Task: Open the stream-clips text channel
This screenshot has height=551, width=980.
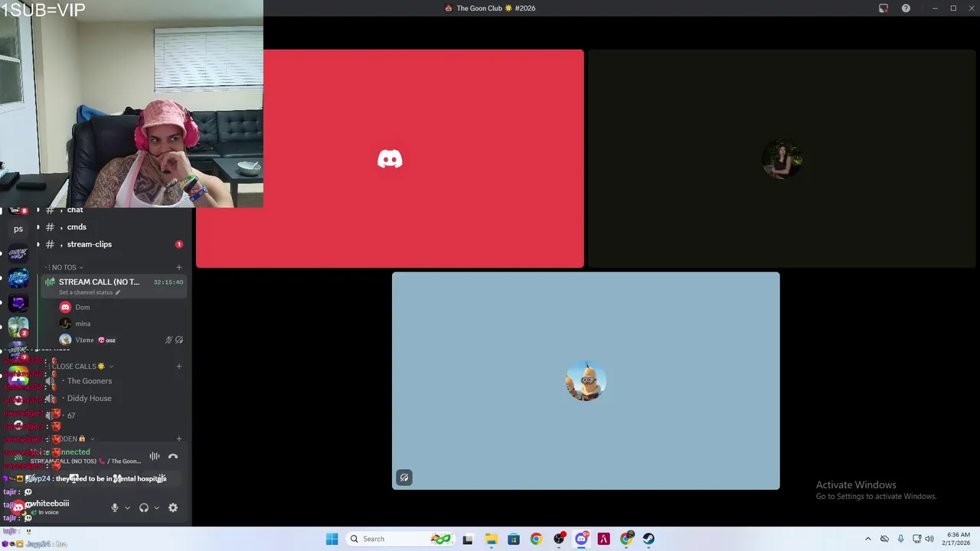Action: tap(113, 244)
